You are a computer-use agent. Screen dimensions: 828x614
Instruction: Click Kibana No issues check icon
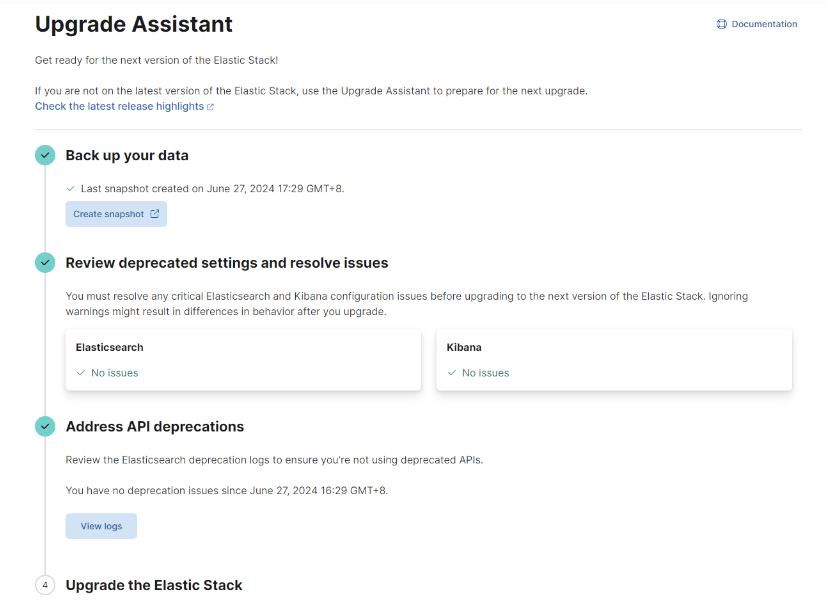pyautogui.click(x=452, y=373)
